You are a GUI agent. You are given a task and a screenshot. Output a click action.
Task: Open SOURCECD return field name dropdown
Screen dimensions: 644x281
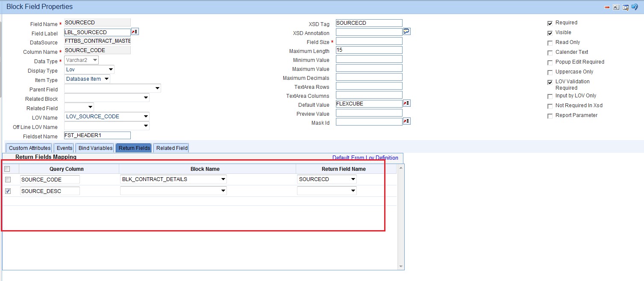click(x=327, y=179)
